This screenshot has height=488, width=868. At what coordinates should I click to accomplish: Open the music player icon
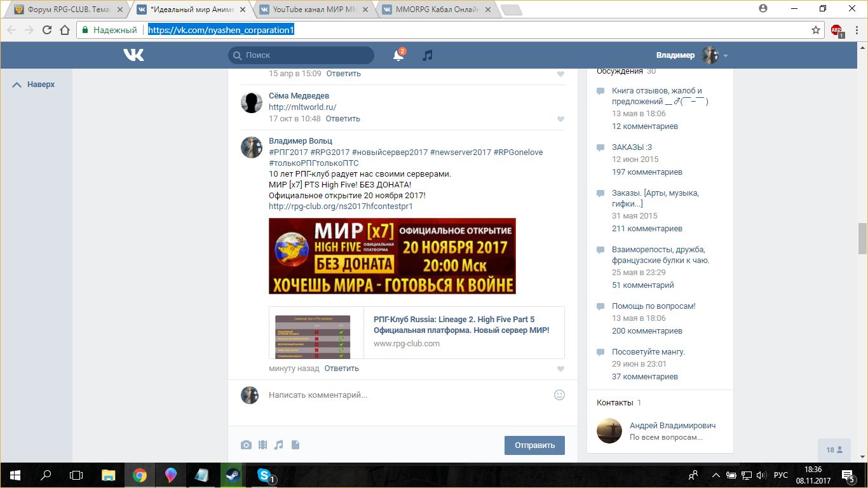tap(428, 56)
